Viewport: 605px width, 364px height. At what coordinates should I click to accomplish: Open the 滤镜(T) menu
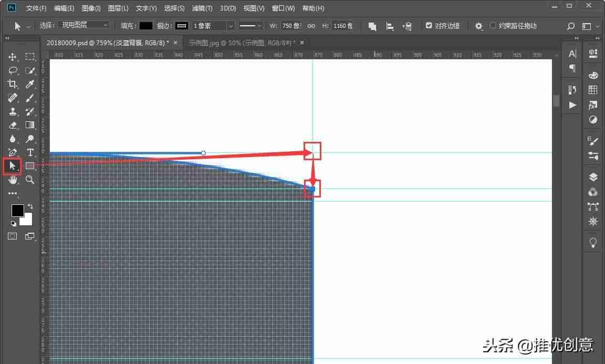pyautogui.click(x=202, y=8)
